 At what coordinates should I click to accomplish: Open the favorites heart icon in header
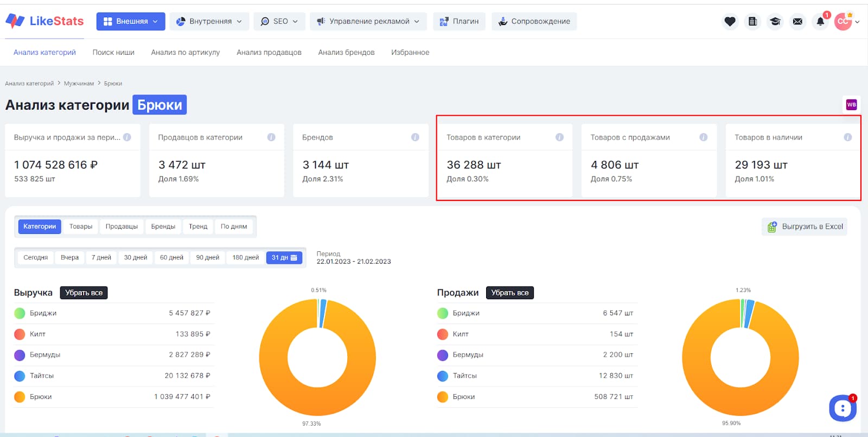[x=730, y=22]
